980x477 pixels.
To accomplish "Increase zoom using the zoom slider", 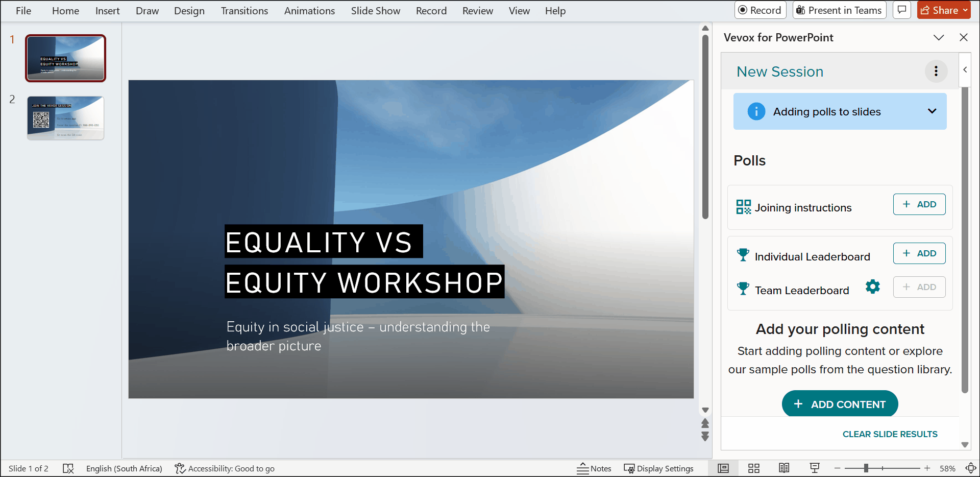I will coord(927,468).
